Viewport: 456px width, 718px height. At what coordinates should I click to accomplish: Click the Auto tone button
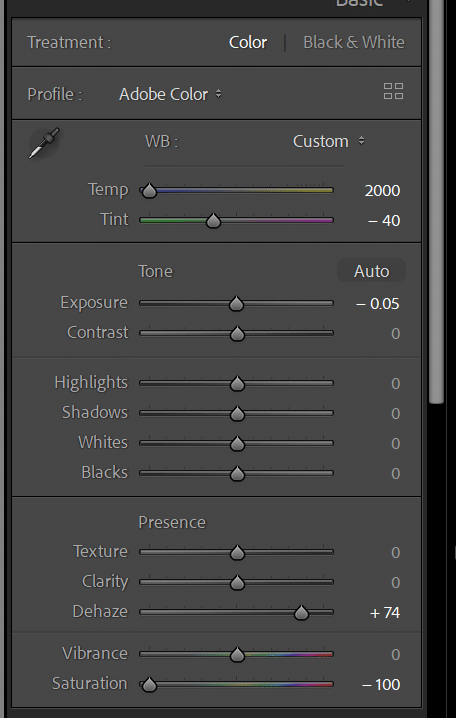[371, 271]
